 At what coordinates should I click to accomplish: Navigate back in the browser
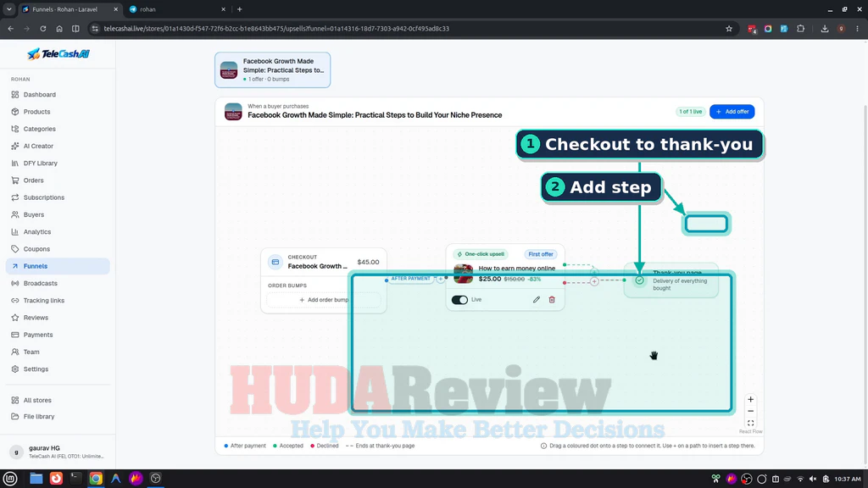point(10,29)
